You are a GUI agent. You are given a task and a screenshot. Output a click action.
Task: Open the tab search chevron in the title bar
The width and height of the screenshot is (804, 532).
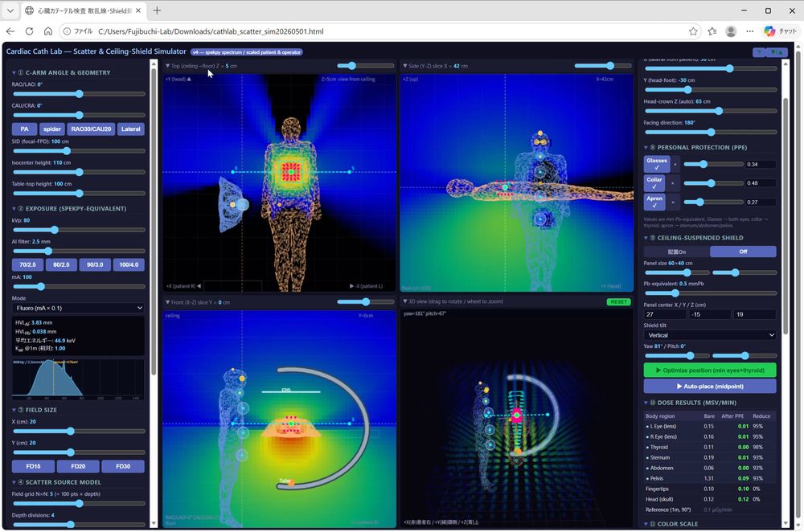10,10
